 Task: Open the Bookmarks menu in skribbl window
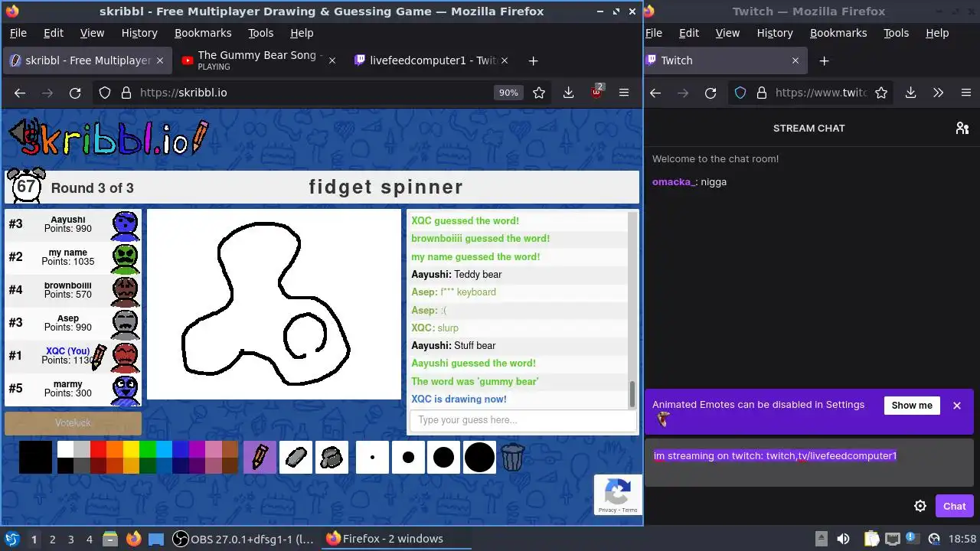(x=203, y=33)
